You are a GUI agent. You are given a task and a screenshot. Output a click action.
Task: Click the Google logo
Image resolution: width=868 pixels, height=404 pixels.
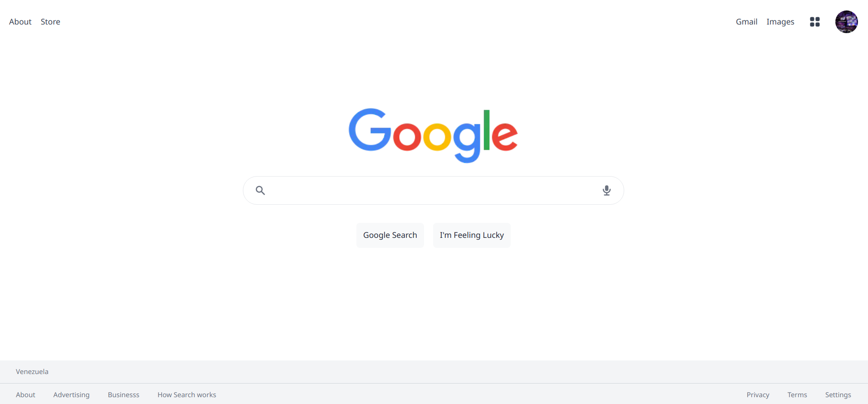coord(433,135)
